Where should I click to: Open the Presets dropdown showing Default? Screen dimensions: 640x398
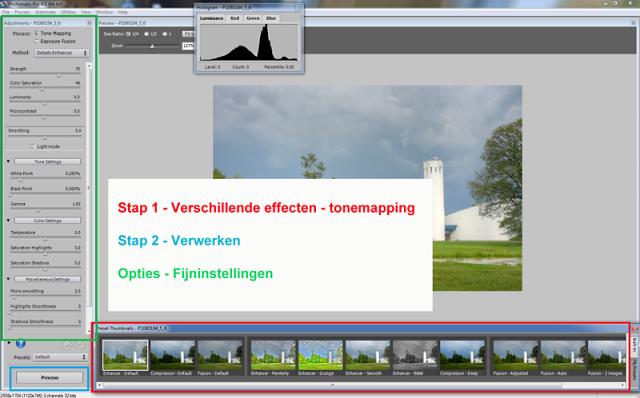[x=60, y=357]
